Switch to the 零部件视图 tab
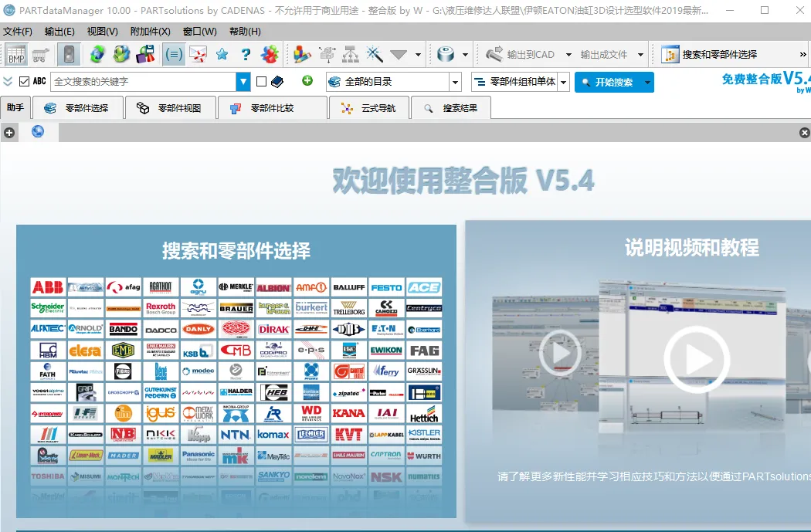The image size is (811, 532). [x=171, y=108]
